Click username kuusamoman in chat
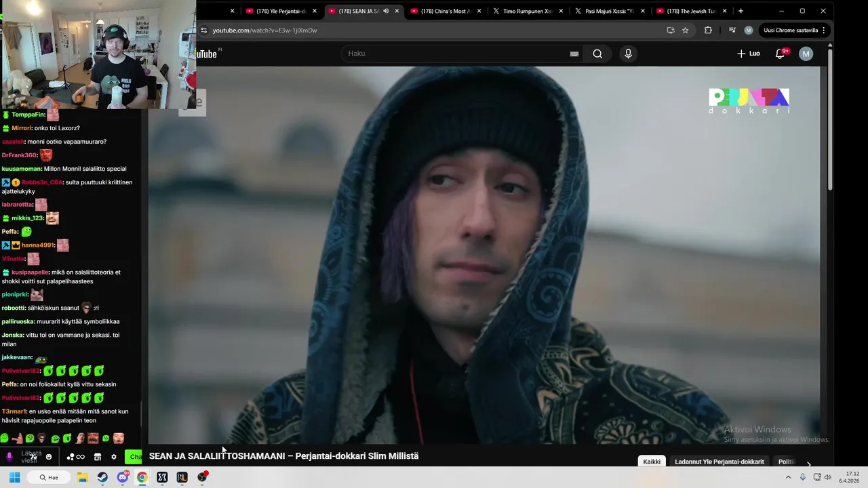The width and height of the screenshot is (868, 488). (x=22, y=169)
